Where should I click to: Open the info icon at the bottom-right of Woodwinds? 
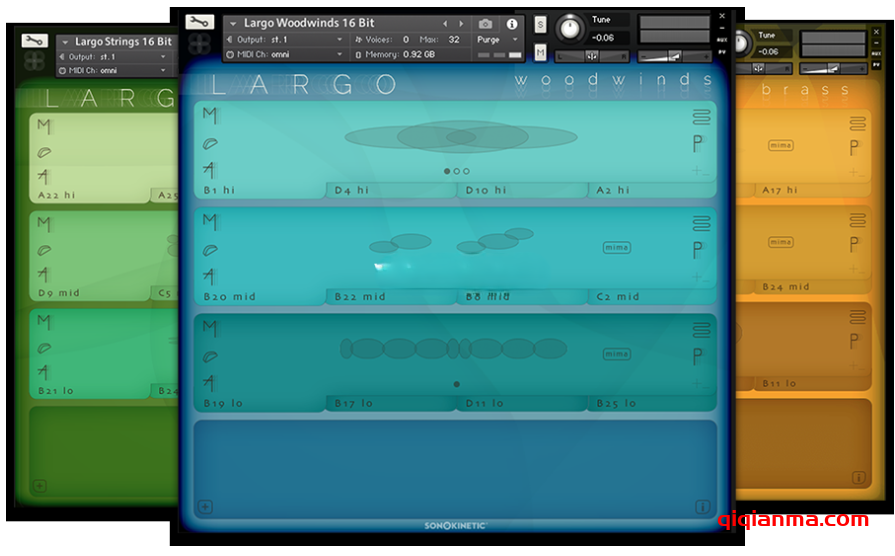pos(702,507)
